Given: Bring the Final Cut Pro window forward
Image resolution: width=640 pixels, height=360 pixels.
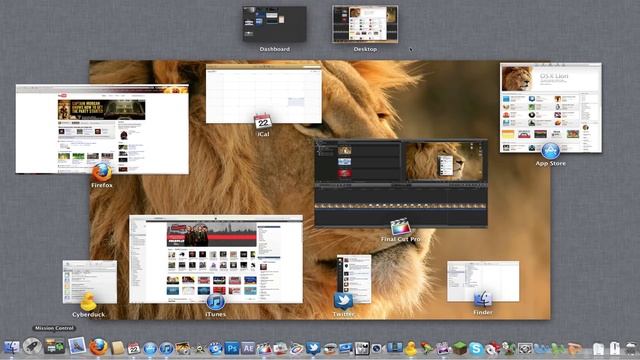Looking at the screenshot, I should click(x=401, y=183).
